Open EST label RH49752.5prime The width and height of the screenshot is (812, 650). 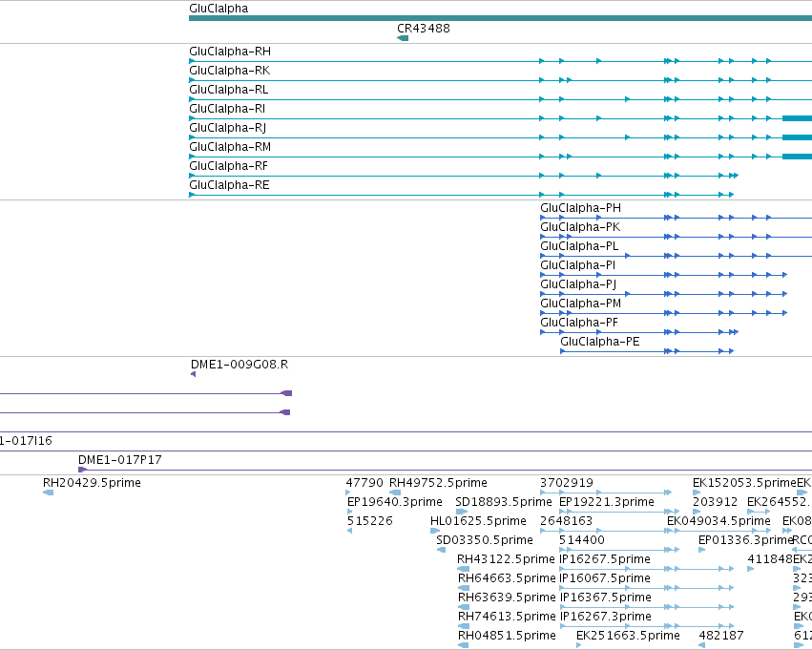(438, 483)
